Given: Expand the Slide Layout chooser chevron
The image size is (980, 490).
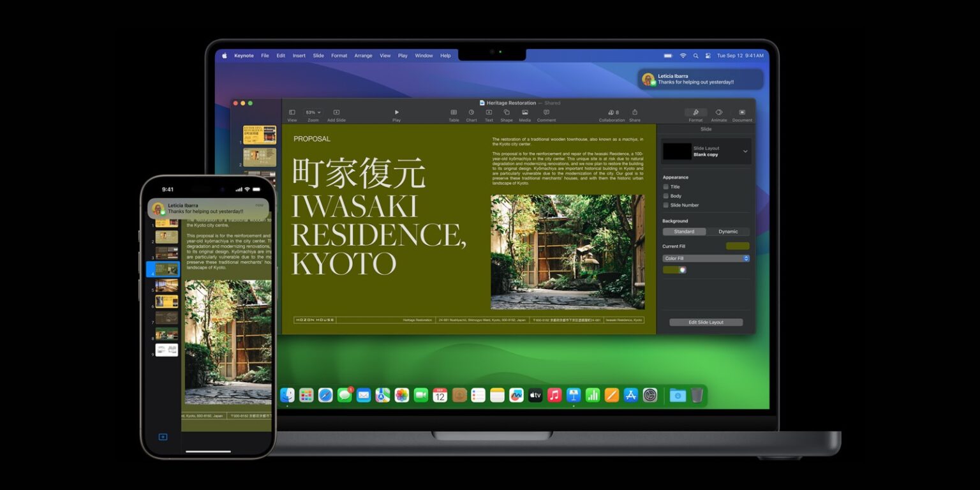Looking at the screenshot, I should click(x=745, y=151).
